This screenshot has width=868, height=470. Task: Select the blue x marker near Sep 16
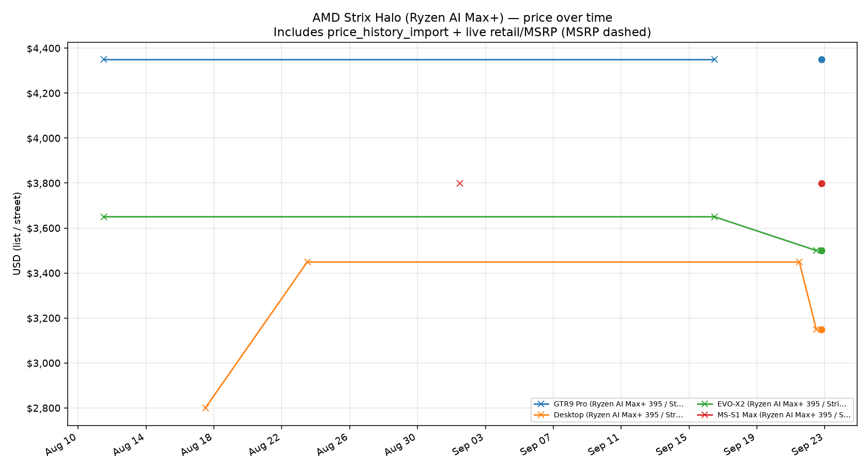(714, 59)
